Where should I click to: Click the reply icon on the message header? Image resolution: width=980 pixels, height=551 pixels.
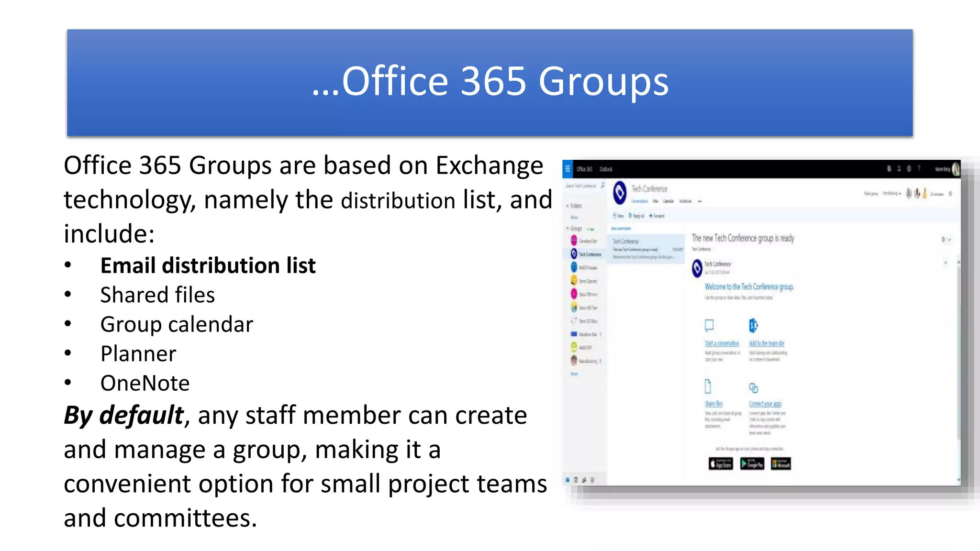point(943,240)
